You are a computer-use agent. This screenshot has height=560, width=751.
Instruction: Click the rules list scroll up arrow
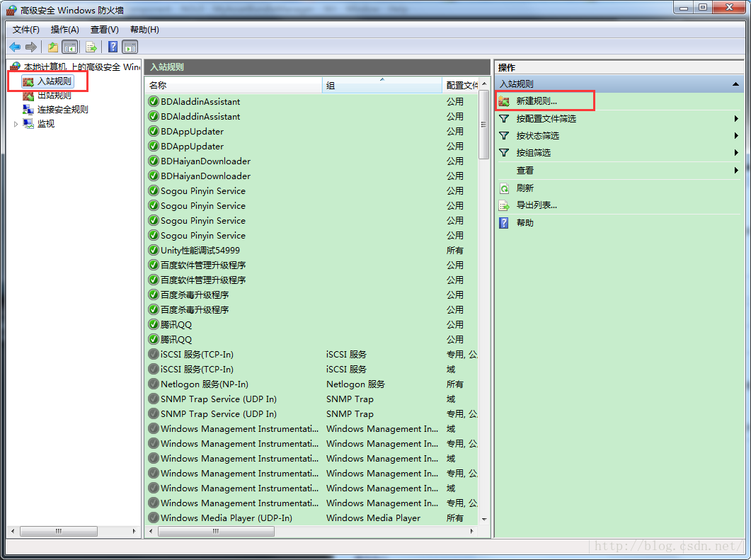tap(484, 84)
